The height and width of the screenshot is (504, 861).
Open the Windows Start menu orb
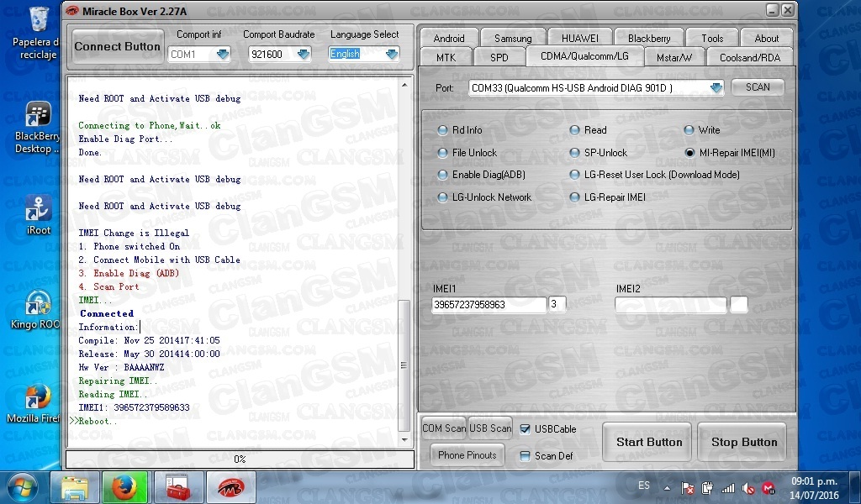coord(23,487)
